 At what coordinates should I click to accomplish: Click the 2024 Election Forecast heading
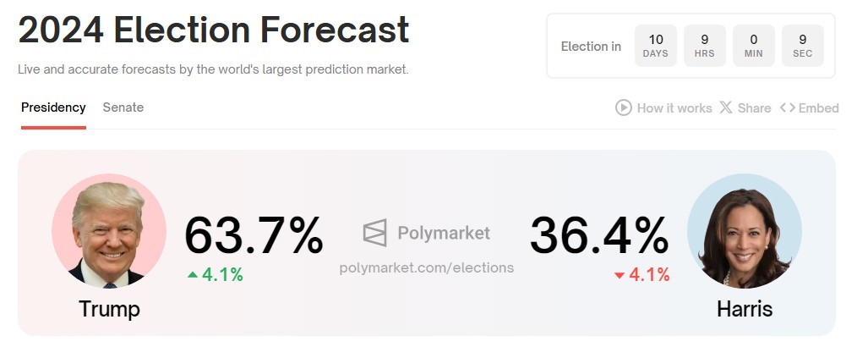click(x=214, y=30)
